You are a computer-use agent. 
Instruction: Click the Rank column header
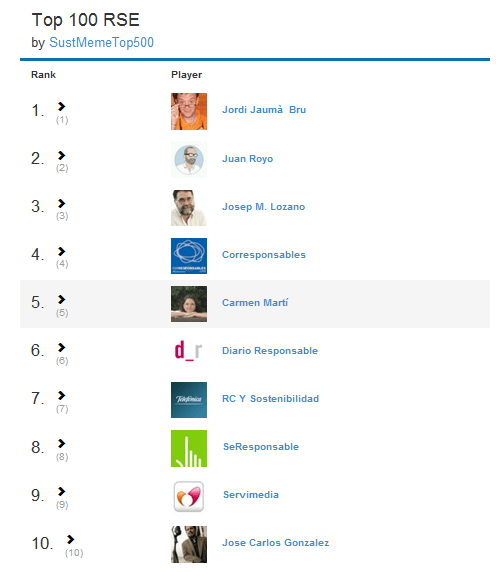click(x=43, y=75)
